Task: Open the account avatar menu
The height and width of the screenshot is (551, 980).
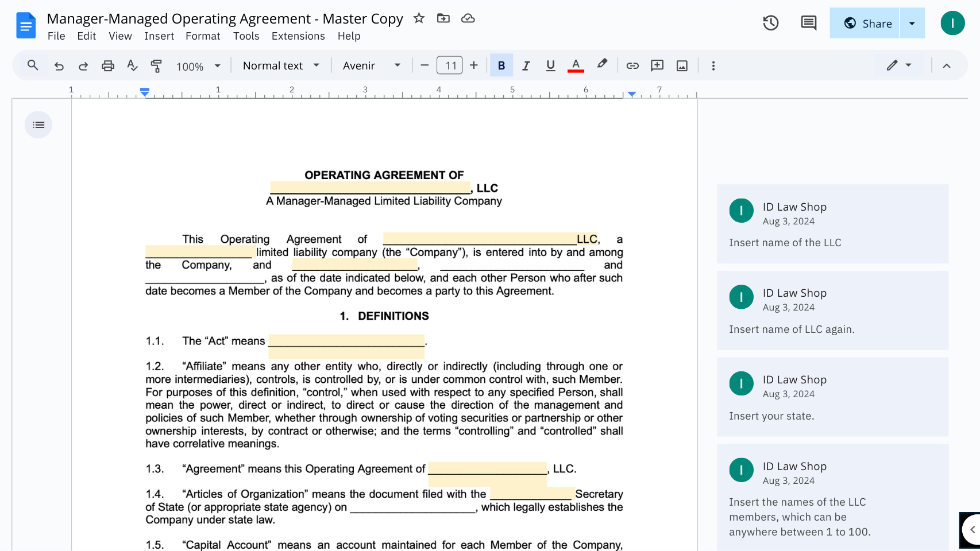Action: pyautogui.click(x=952, y=23)
